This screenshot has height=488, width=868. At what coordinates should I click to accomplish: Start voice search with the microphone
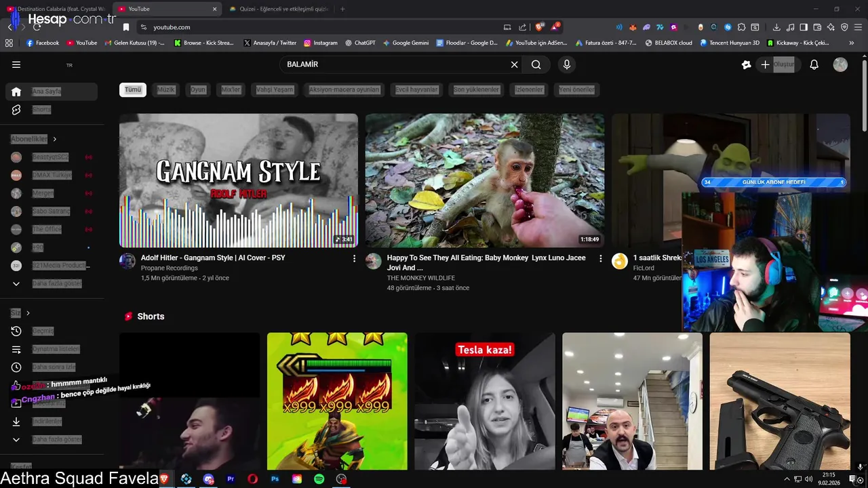pyautogui.click(x=567, y=64)
